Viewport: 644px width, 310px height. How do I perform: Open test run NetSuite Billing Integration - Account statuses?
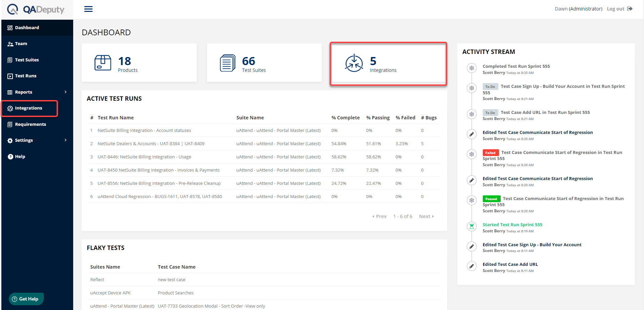[144, 131]
